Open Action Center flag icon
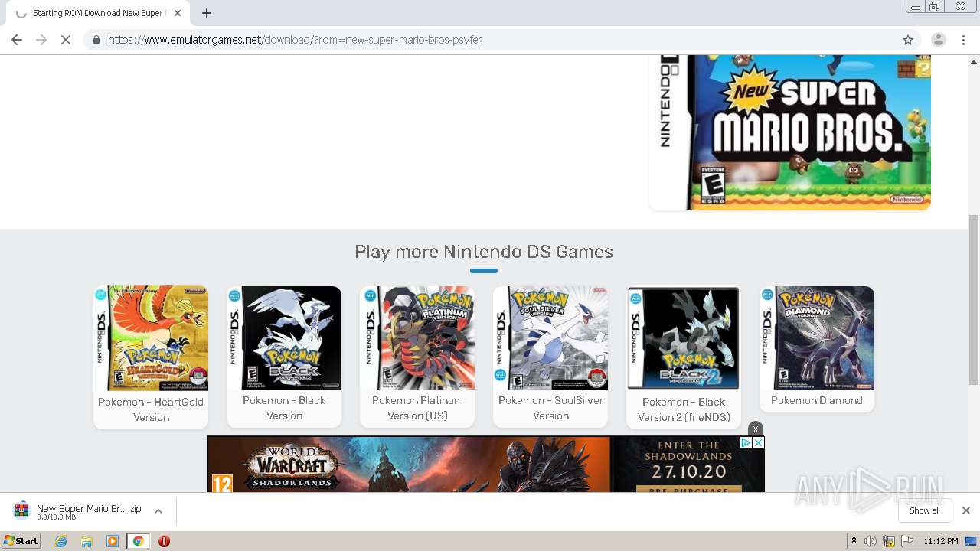The height and width of the screenshot is (551, 980). [907, 541]
